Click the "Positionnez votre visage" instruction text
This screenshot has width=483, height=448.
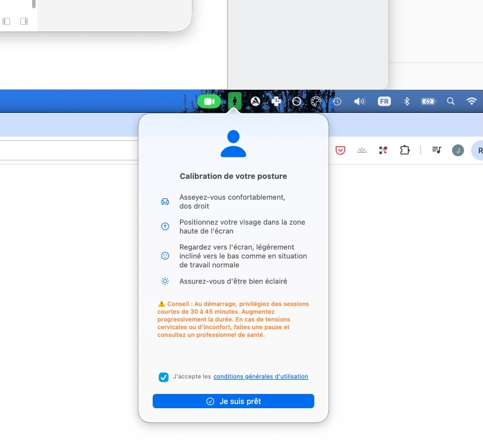(x=242, y=226)
